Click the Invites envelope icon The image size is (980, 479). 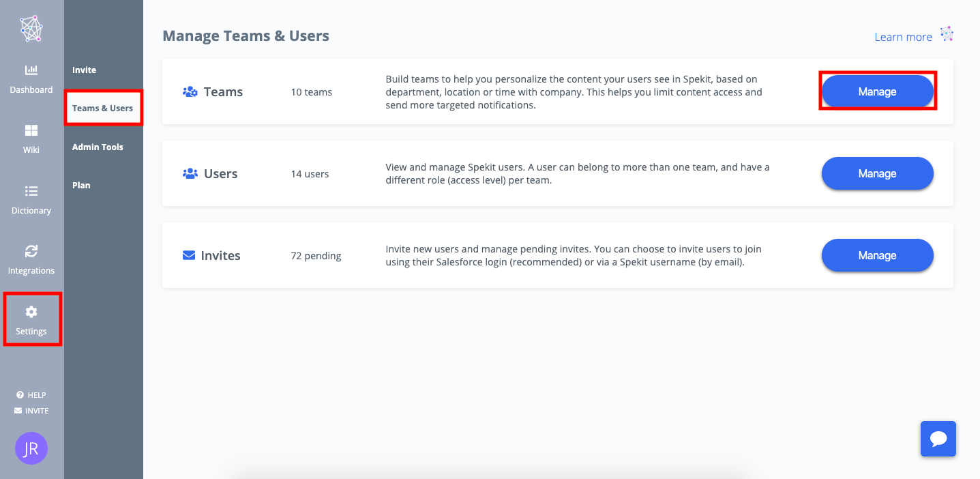(189, 255)
